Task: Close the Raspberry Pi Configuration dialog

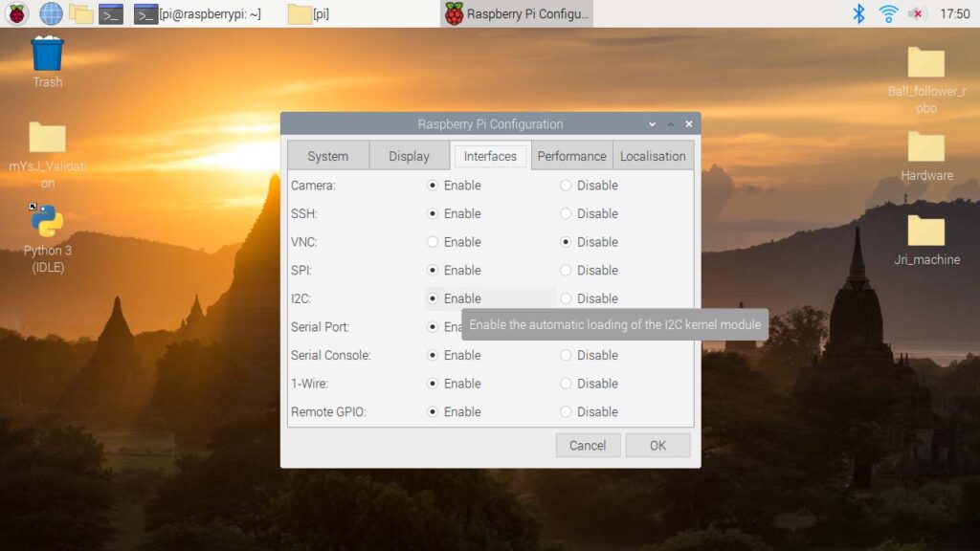Action: pos(689,124)
